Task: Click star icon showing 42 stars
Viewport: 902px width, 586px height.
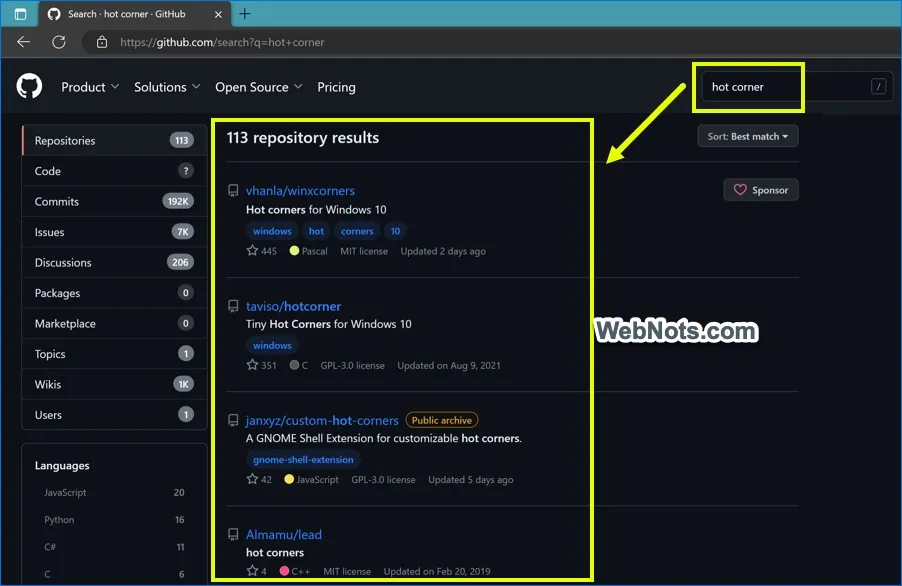Action: click(x=252, y=479)
